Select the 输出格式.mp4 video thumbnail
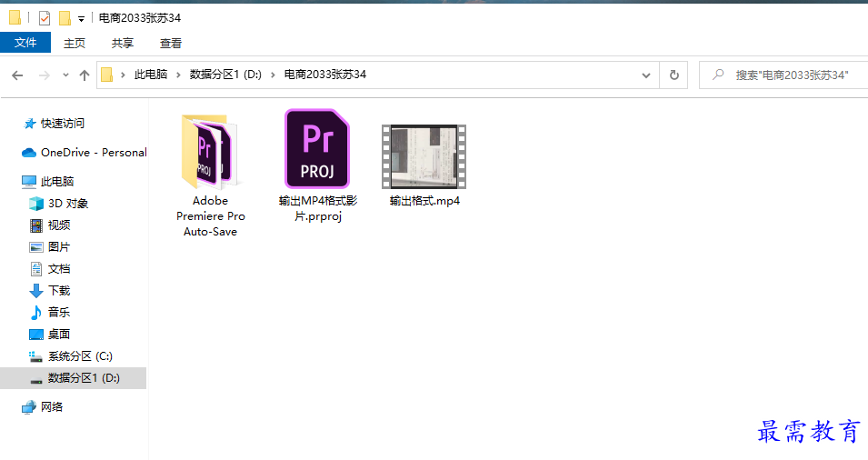868x460 pixels. coord(424,156)
